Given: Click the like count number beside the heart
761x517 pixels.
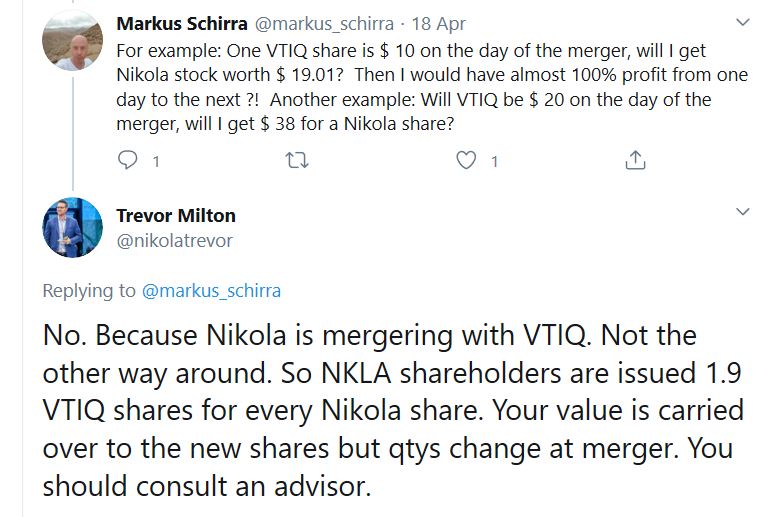Looking at the screenshot, I should tap(493, 160).
